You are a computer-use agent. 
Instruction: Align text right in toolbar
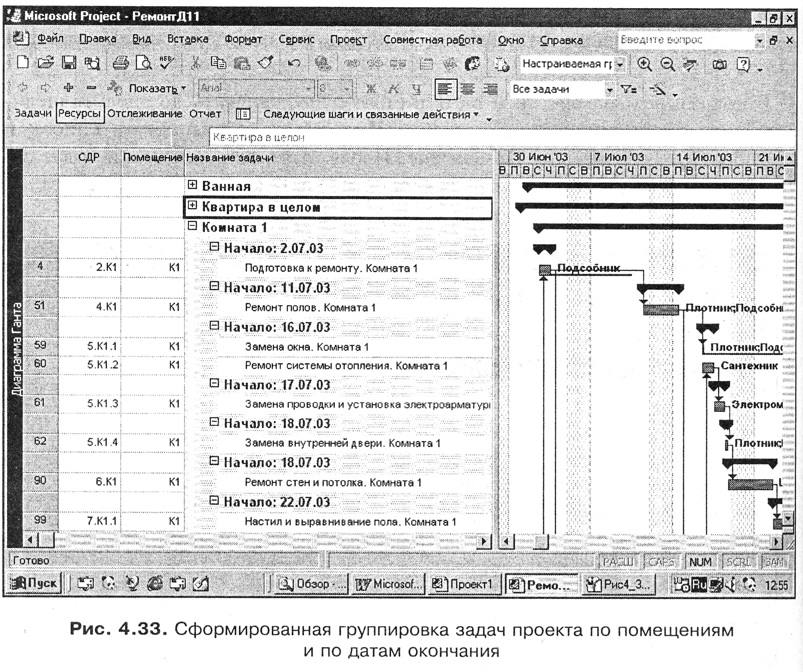(490, 89)
